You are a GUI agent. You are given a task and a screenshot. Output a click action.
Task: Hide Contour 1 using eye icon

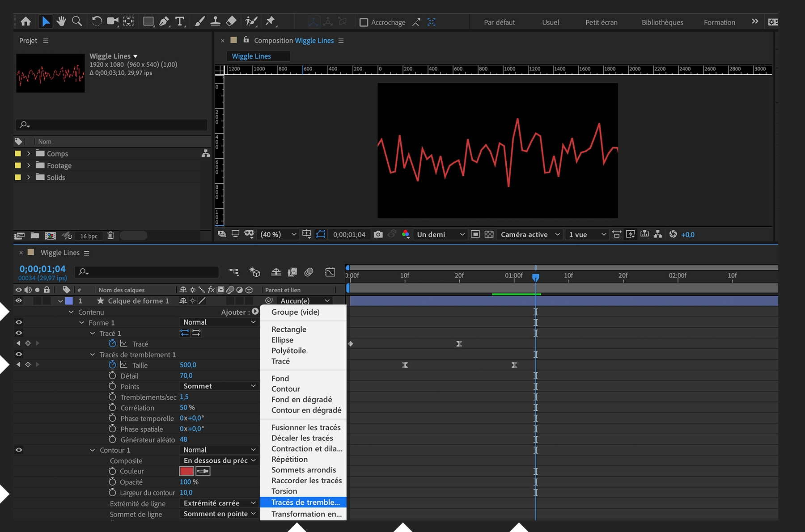click(x=19, y=450)
